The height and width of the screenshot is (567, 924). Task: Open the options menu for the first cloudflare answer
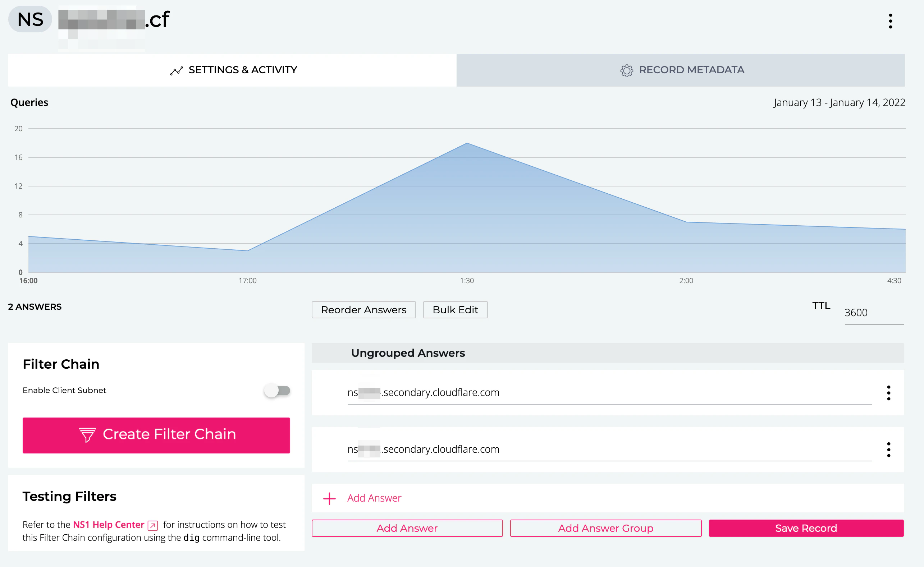coord(888,393)
